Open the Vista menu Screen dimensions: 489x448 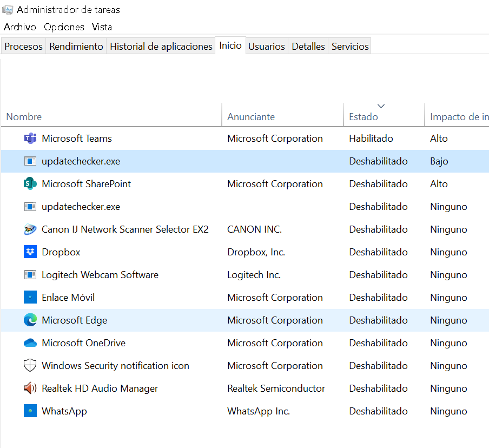pos(102,27)
